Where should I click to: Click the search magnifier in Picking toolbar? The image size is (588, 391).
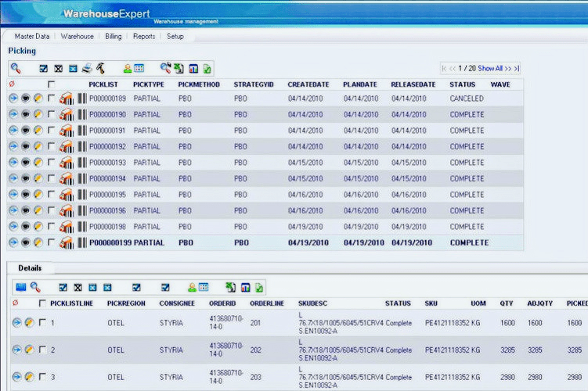15,68
